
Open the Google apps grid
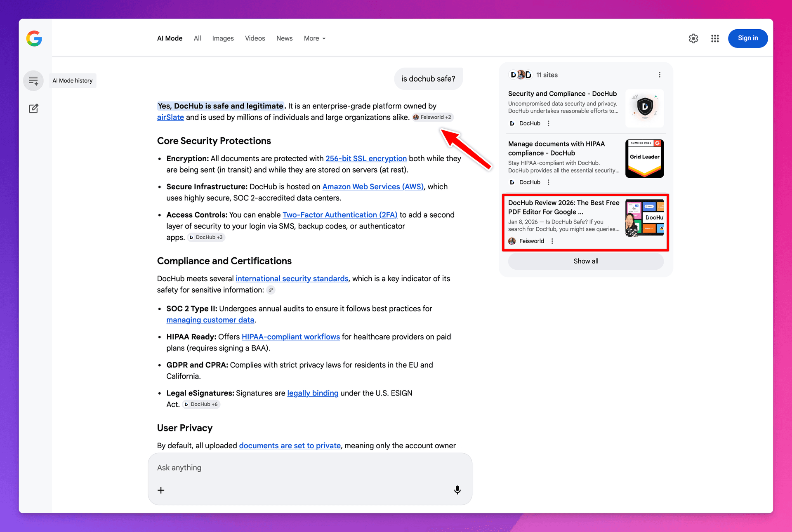(715, 38)
